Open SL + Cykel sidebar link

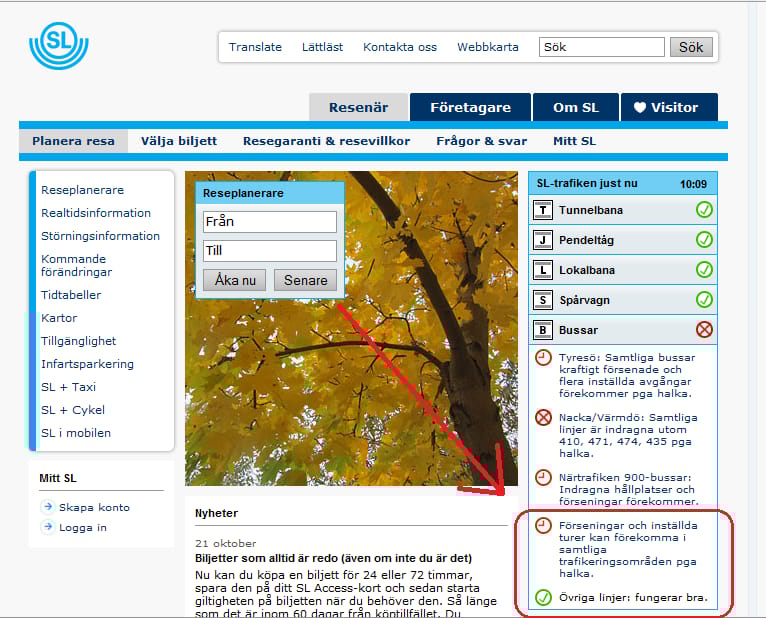click(73, 410)
